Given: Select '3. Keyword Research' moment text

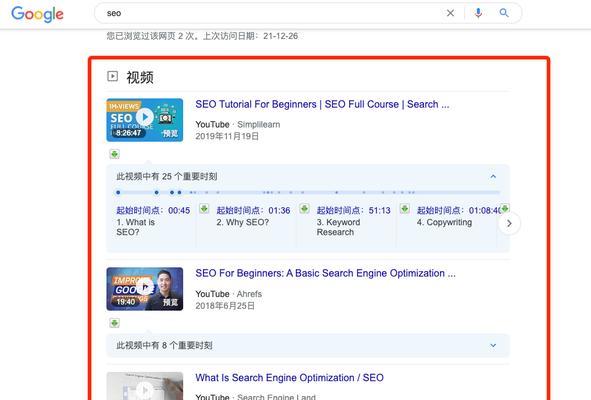Looking at the screenshot, I should tap(338, 227).
